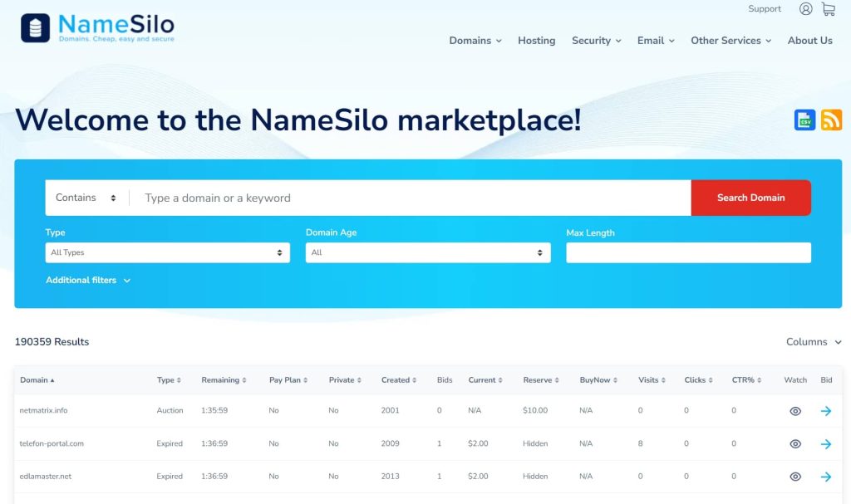851x504 pixels.
Task: Open the Domains menu
Action: point(475,41)
